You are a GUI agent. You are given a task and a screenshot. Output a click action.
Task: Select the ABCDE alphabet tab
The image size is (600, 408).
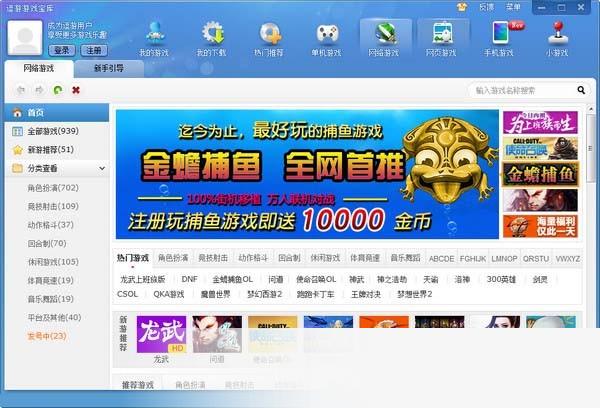click(441, 259)
